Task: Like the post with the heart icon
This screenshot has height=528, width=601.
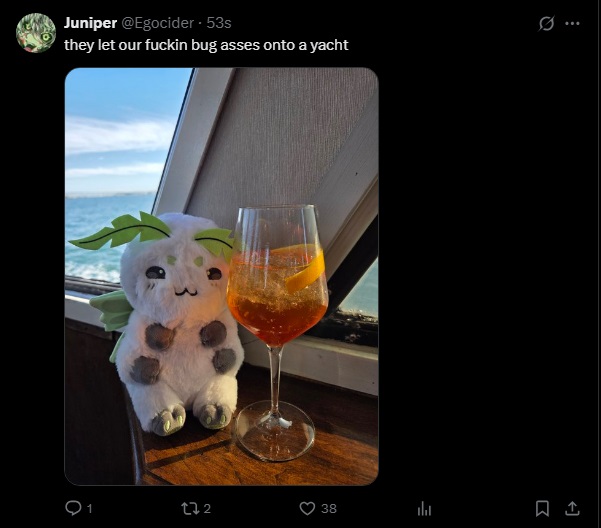Action: click(307, 508)
